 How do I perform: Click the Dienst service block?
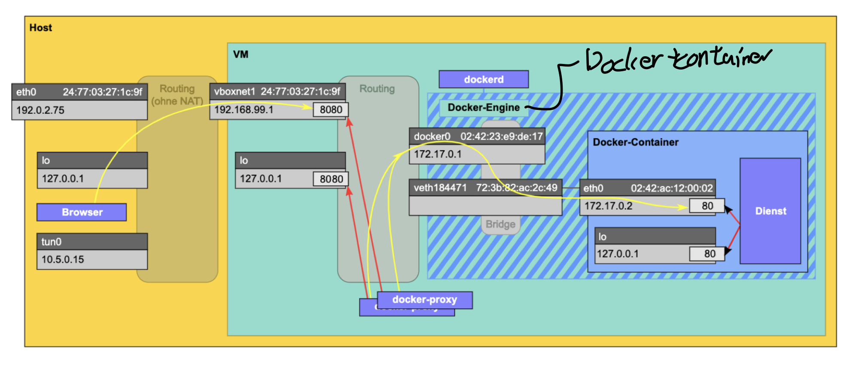(x=771, y=211)
